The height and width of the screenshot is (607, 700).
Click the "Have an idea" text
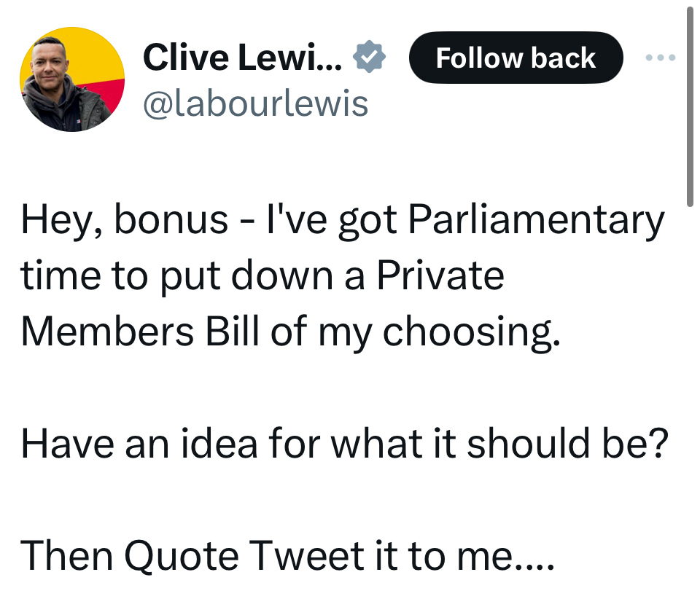click(x=139, y=444)
